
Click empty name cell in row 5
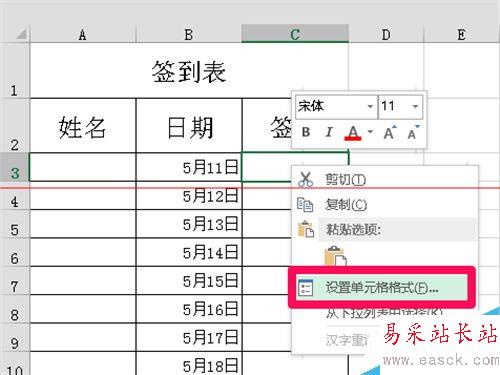83,224
